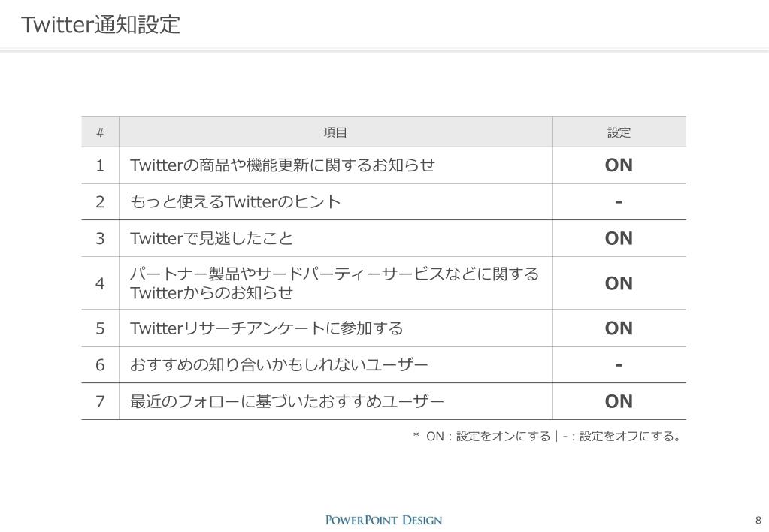Screen dimensions: 769x532
Task: Click the Twitter通知設定 slide title
Action: [101, 25]
